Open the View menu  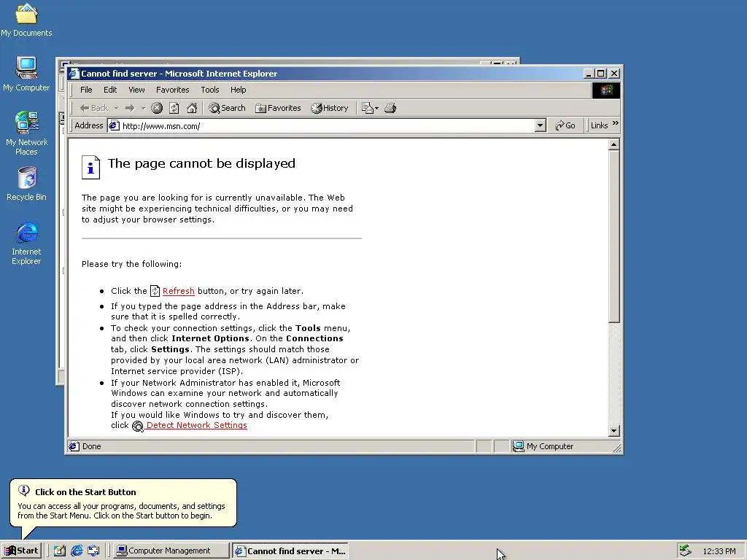[136, 90]
